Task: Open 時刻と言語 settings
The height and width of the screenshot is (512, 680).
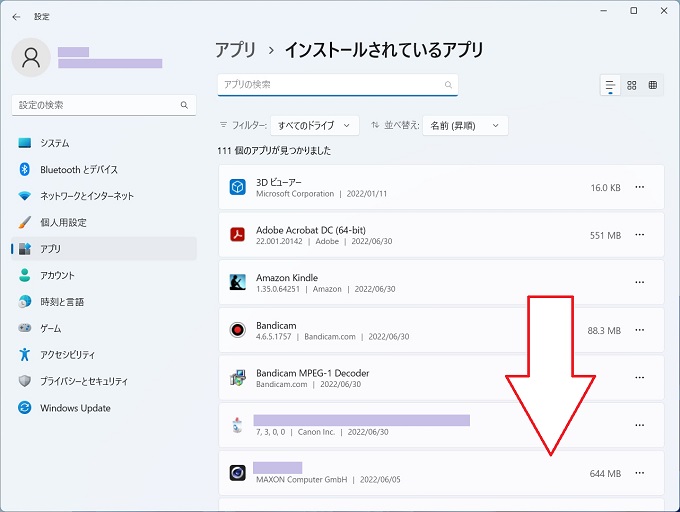Action: 104,302
